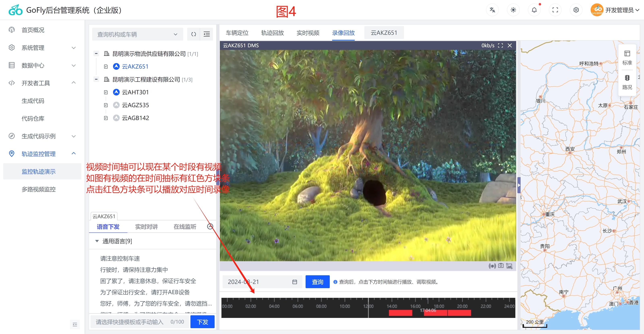
Task: Click the refresh vehicle tree icon
Action: coord(193,34)
